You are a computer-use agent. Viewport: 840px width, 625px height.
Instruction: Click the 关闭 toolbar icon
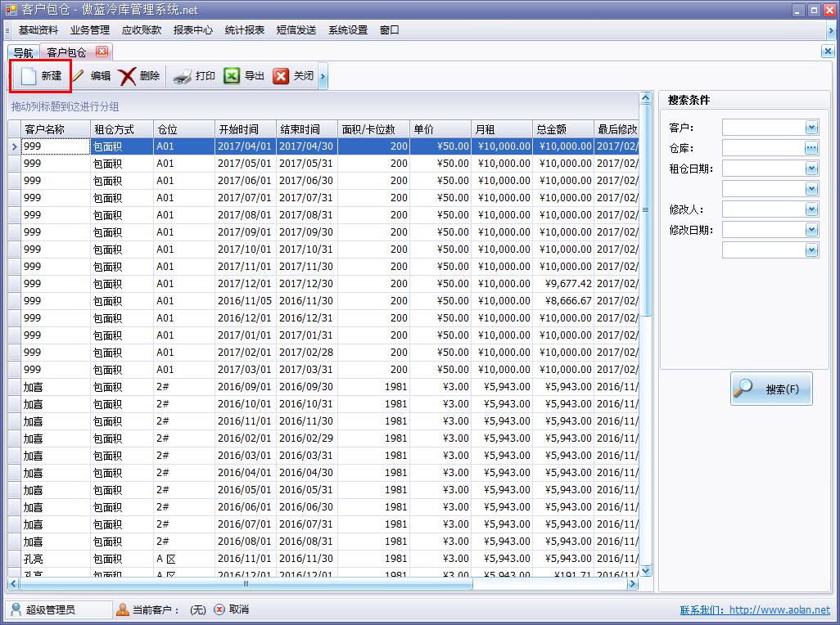(281, 76)
